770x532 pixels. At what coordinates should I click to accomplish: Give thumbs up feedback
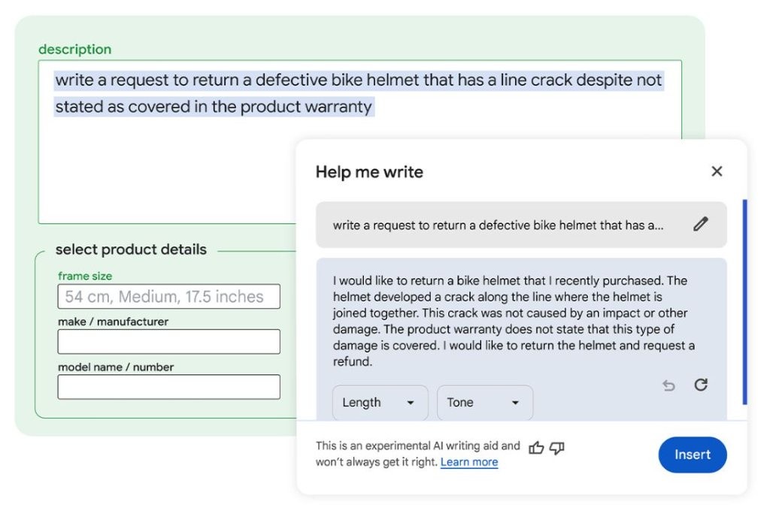(536, 448)
